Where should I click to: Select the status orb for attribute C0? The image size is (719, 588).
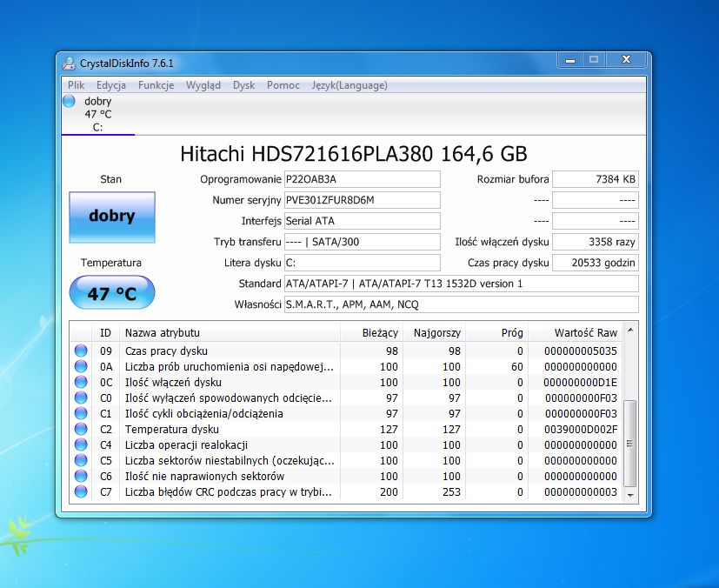[x=81, y=398]
